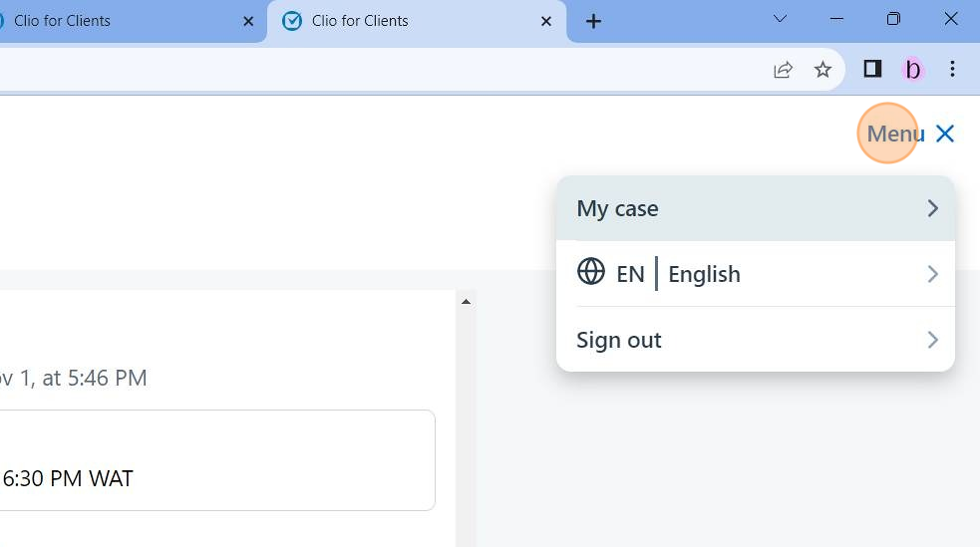Click the Sign out chevron arrow
Viewport: 980px width, 547px height.
932,340
